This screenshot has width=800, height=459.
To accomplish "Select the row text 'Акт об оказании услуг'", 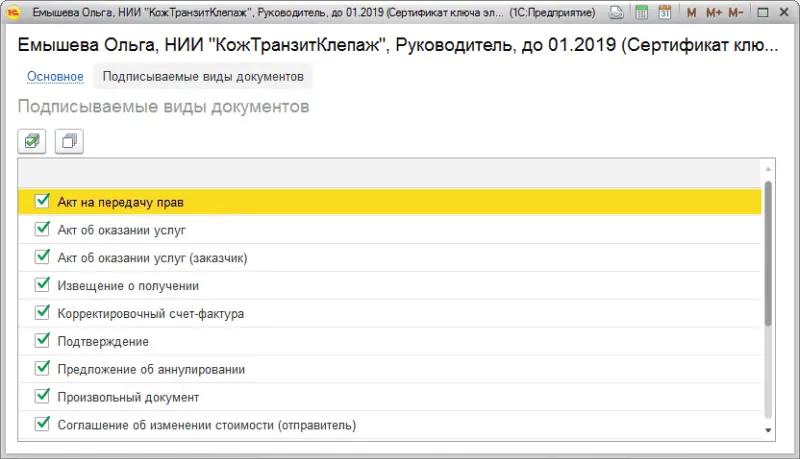I will coord(121,231).
